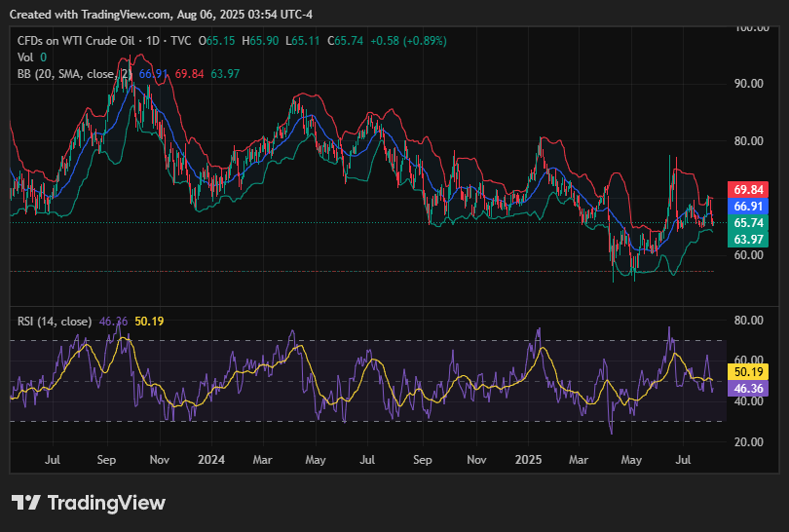Click the 90.00 price-axis label
Screen dimensions: 789x532
tap(749, 84)
